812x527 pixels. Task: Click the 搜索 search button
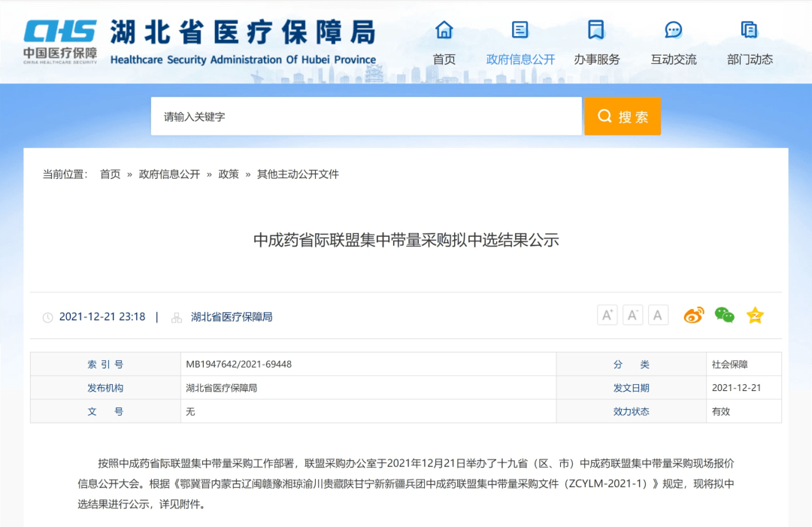[x=623, y=116]
